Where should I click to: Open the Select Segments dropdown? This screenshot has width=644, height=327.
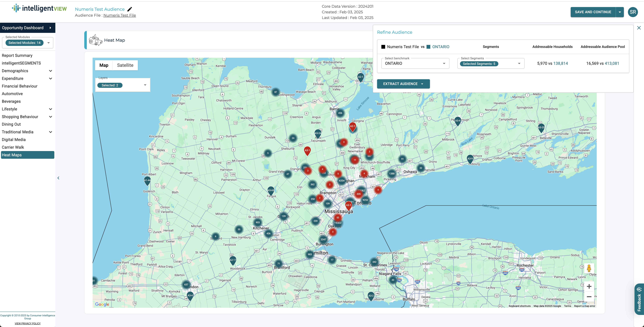point(519,63)
